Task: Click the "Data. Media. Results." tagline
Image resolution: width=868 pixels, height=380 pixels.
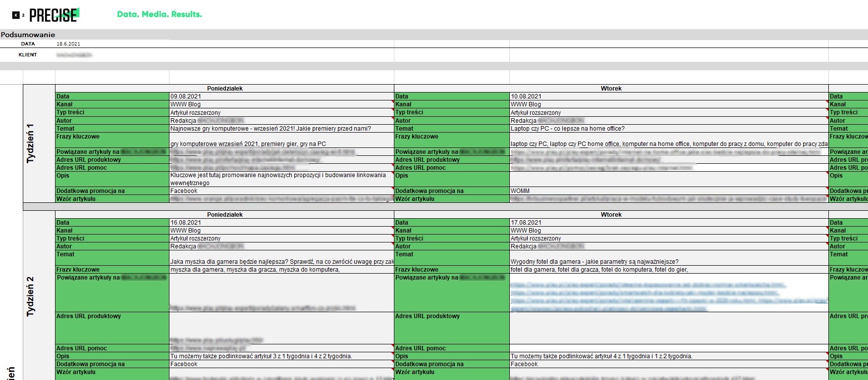Action: coord(159,14)
